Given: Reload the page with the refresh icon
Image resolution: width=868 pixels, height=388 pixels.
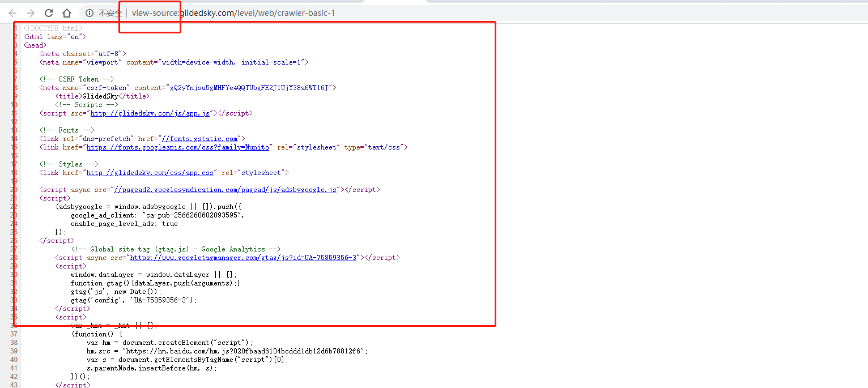Looking at the screenshot, I should (49, 13).
